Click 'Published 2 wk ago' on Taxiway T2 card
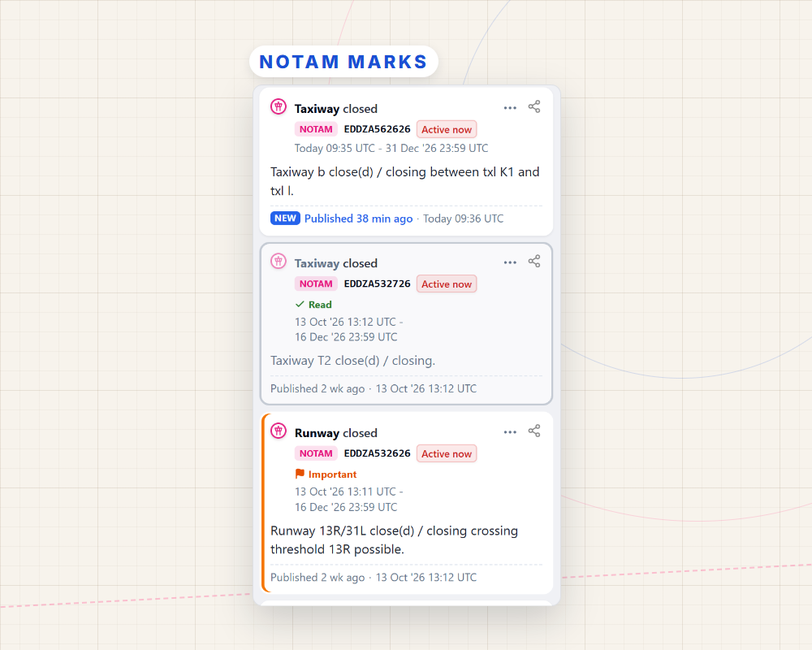This screenshot has height=650, width=812. click(x=317, y=388)
